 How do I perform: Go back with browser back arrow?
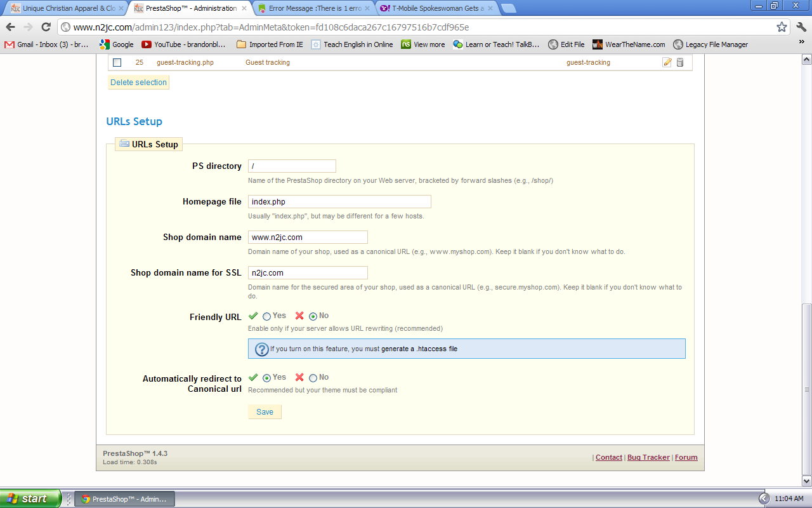pos(10,27)
